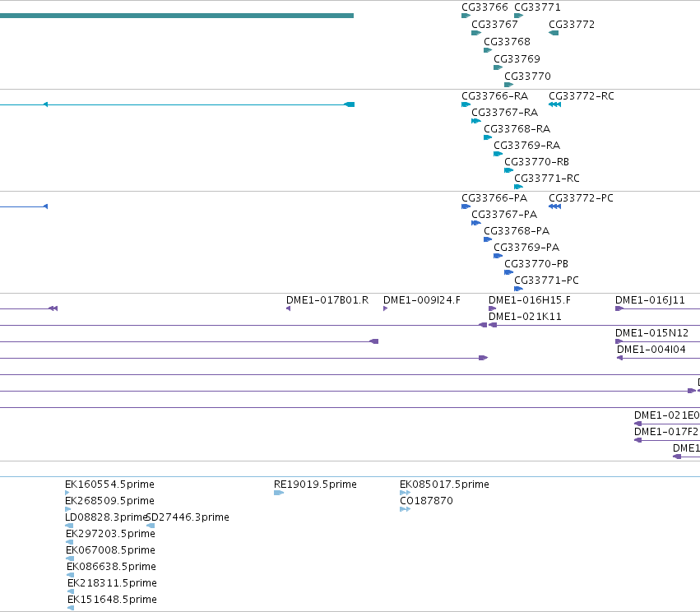Screen dimensions: 700x612
Task: Open the DME1-021K11 clone
Action: 525,317
